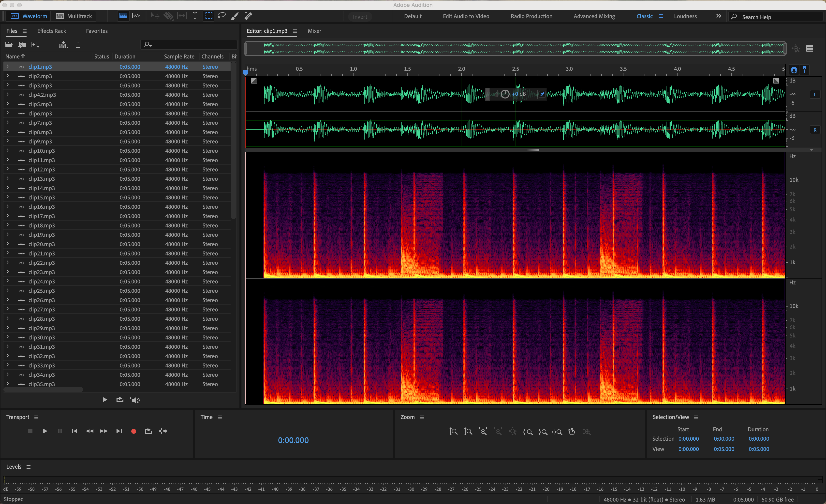Select the Loudness workspace

pyautogui.click(x=685, y=16)
